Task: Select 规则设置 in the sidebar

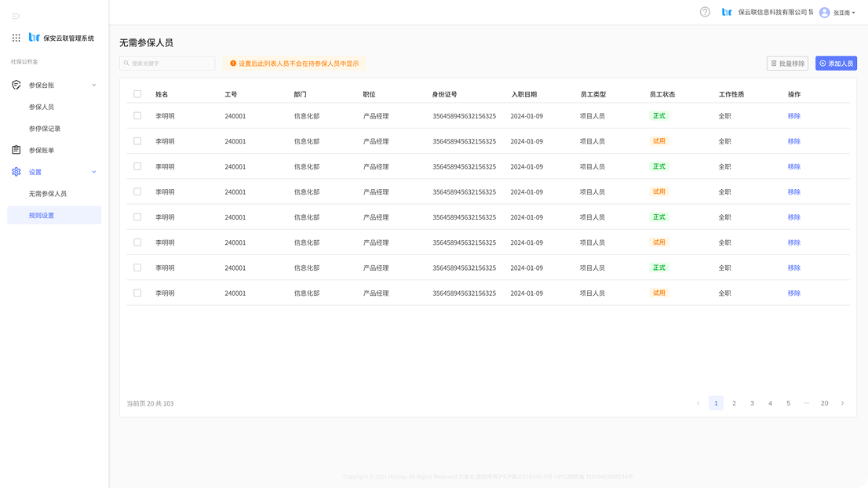Action: tap(42, 215)
